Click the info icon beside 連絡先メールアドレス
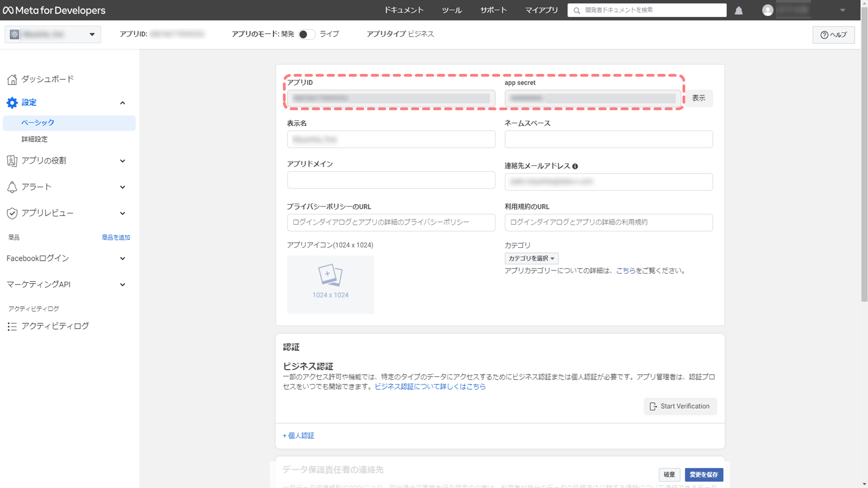Viewport: 868px width, 488px height. (x=575, y=166)
